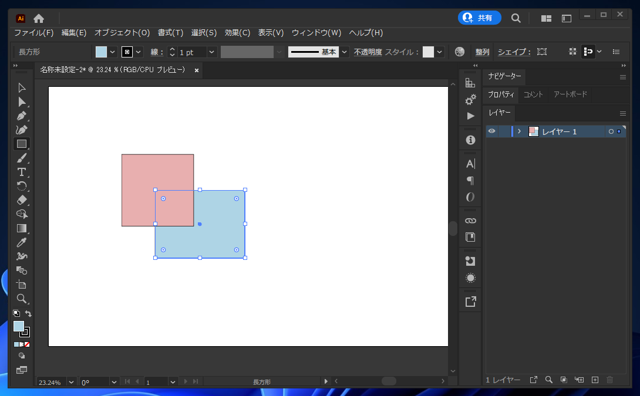This screenshot has width=640, height=396.
Task: Open the Home screen icon
Action: coord(39,18)
